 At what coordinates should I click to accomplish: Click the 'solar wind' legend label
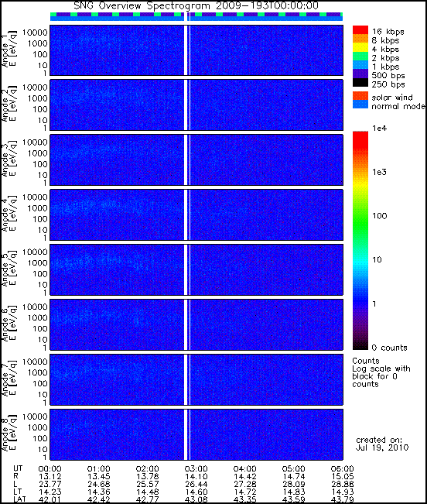click(392, 98)
